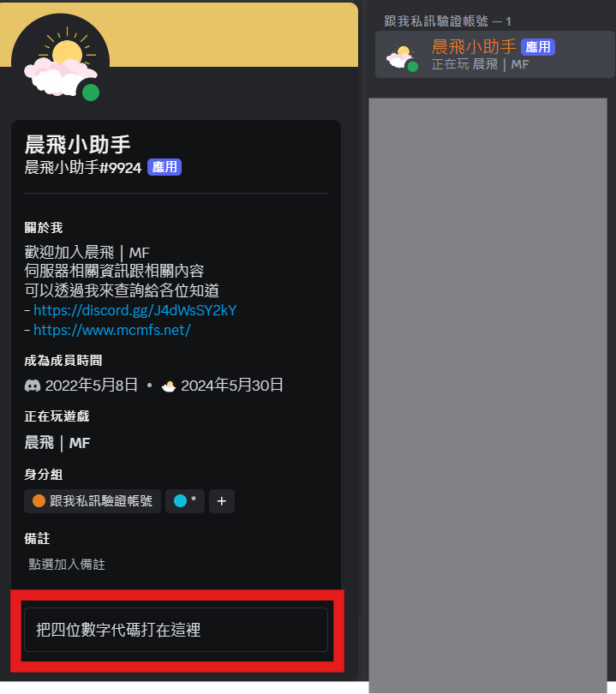The width and height of the screenshot is (616, 694).
Task: Click the username 晨飛小助手#9924
Action: [x=83, y=168]
